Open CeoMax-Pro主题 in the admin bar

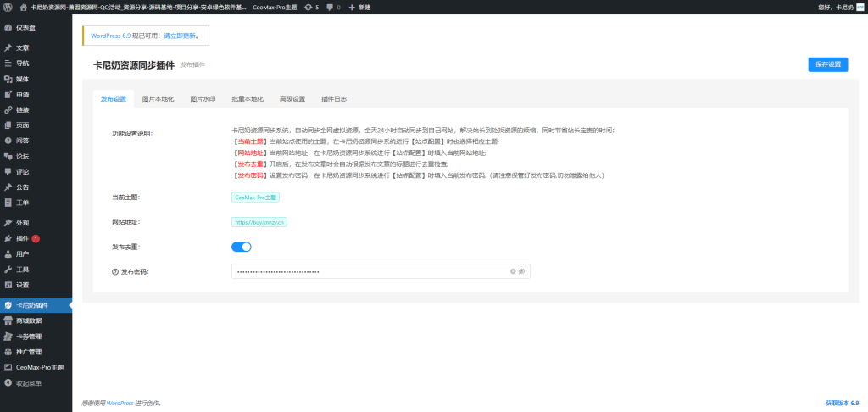click(x=275, y=7)
